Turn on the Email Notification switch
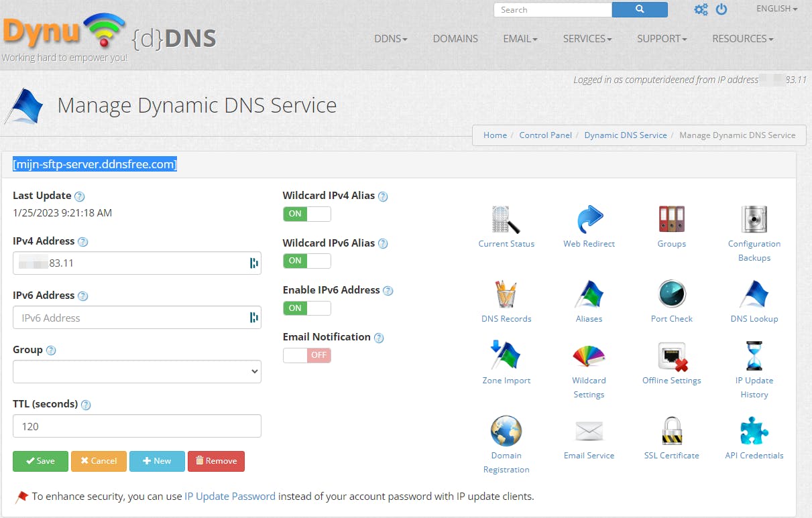The image size is (812, 518). pyautogui.click(x=307, y=355)
